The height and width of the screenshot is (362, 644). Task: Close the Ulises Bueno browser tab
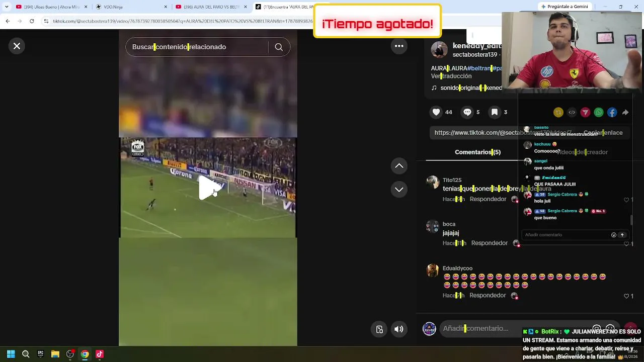coord(86,7)
